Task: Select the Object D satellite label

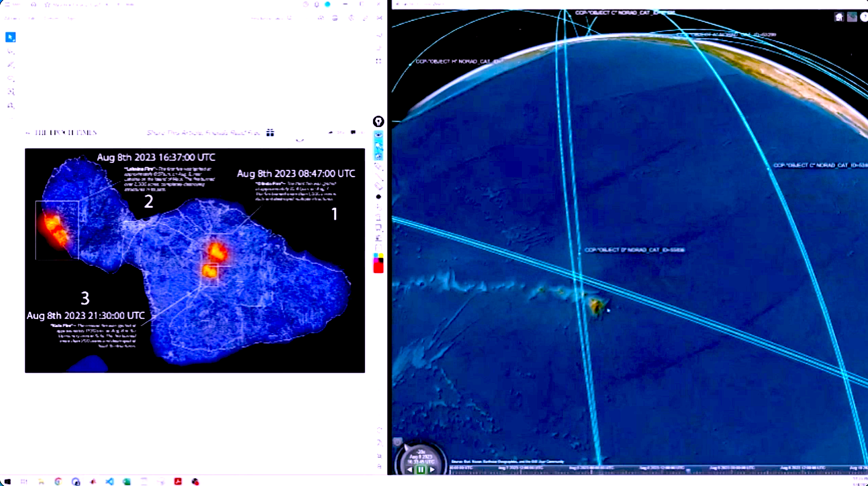Action: coord(634,250)
